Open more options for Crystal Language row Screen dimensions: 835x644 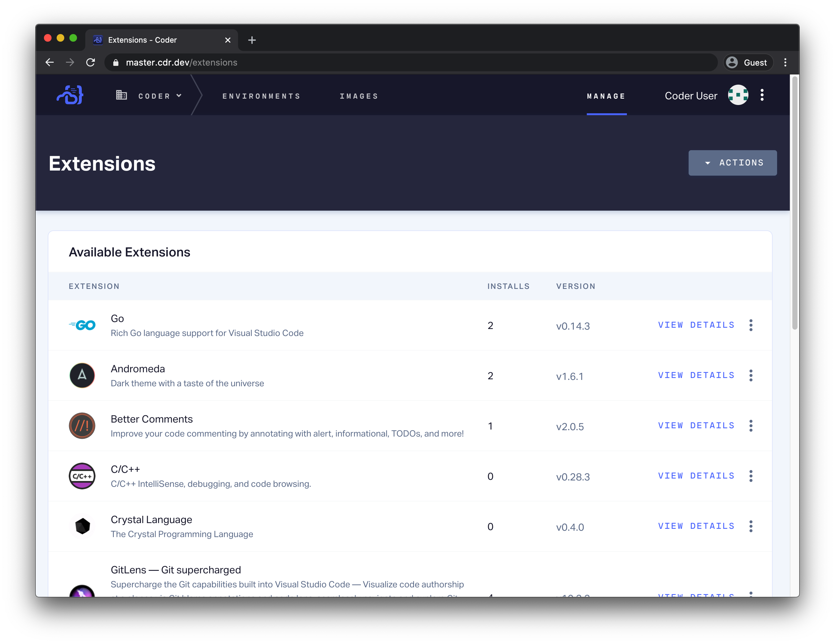[x=751, y=526]
